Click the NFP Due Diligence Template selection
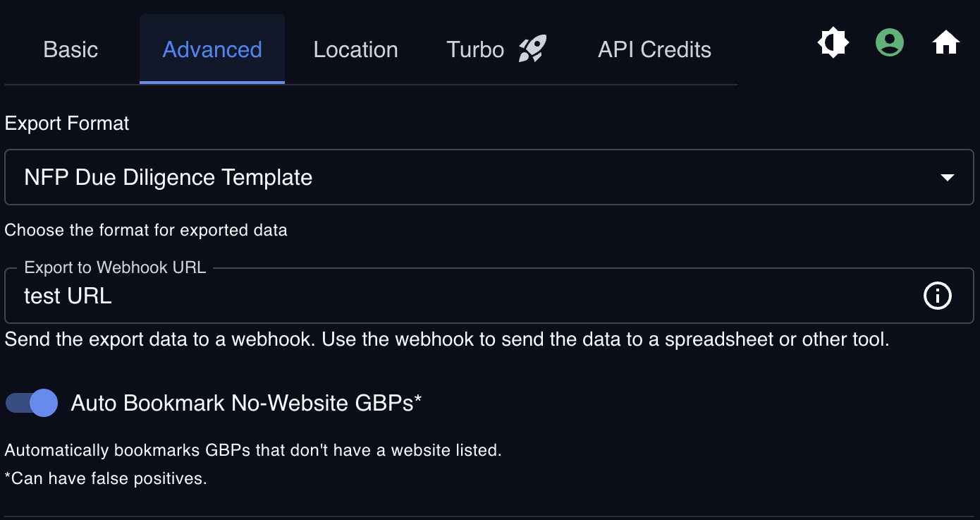The width and height of the screenshot is (980, 520). pyautogui.click(x=489, y=177)
